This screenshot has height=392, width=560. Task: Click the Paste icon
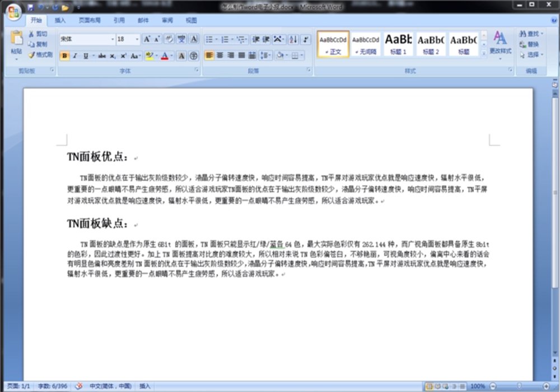(x=17, y=40)
